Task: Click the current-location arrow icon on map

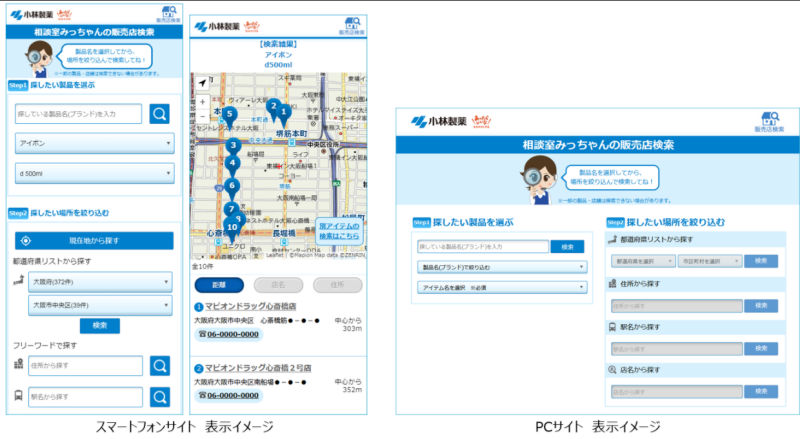Action: pyautogui.click(x=202, y=83)
